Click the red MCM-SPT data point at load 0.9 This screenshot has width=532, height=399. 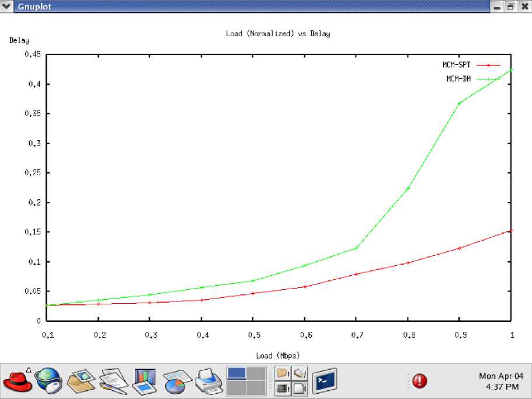[x=460, y=248]
